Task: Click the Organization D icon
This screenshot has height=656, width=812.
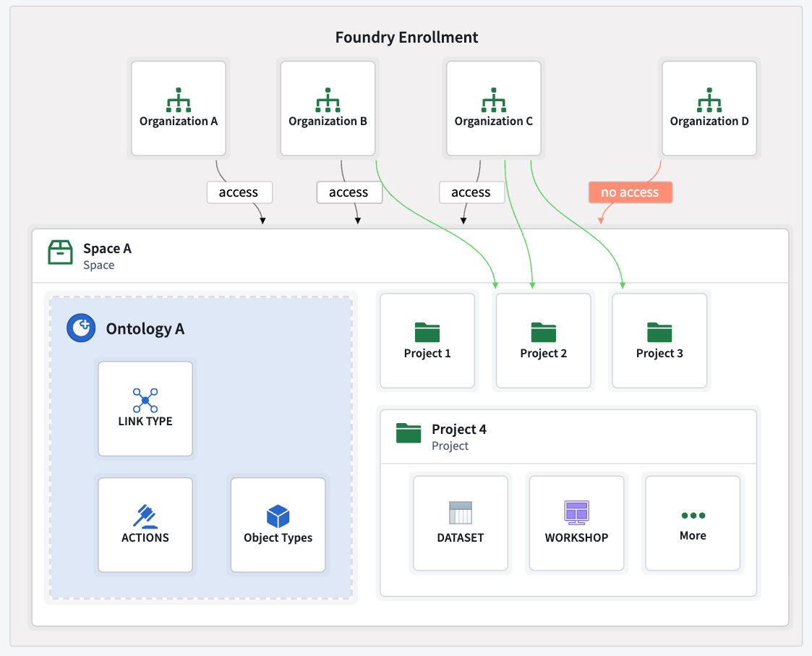Action: 709,98
